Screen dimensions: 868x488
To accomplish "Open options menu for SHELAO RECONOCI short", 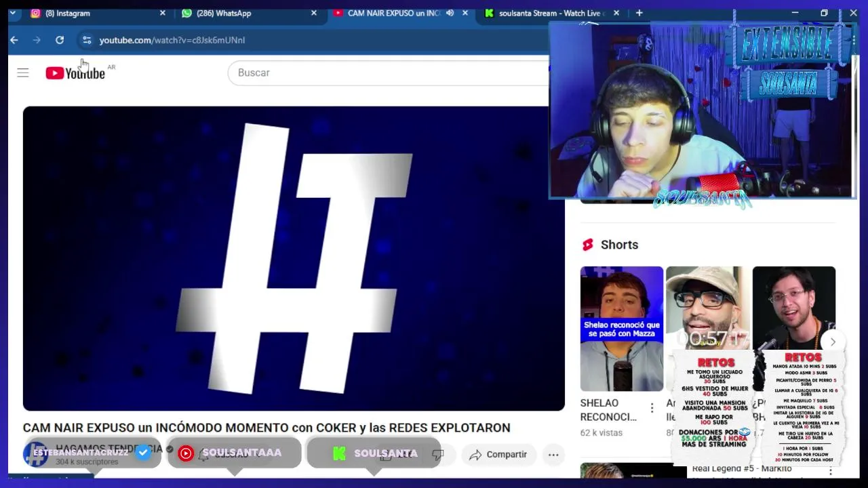I will tap(652, 408).
